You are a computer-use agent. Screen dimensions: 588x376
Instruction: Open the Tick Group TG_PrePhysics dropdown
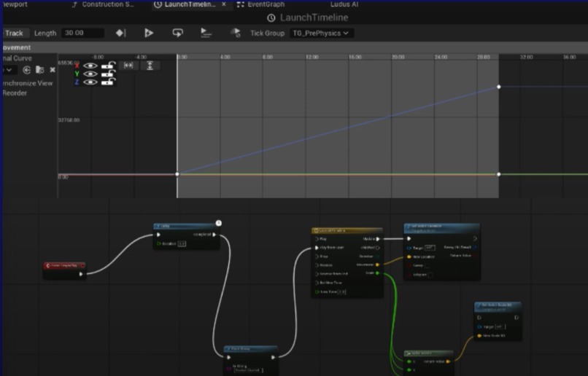[322, 34]
